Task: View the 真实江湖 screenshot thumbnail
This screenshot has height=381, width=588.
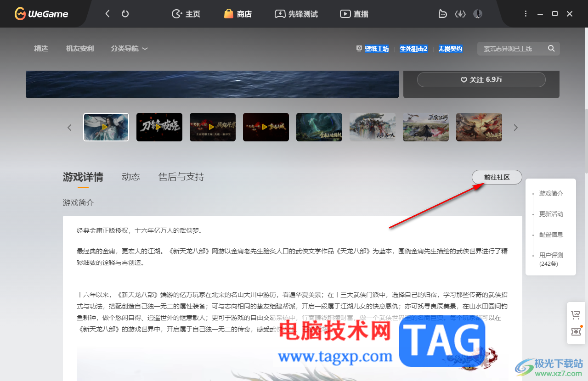Action: [x=426, y=127]
